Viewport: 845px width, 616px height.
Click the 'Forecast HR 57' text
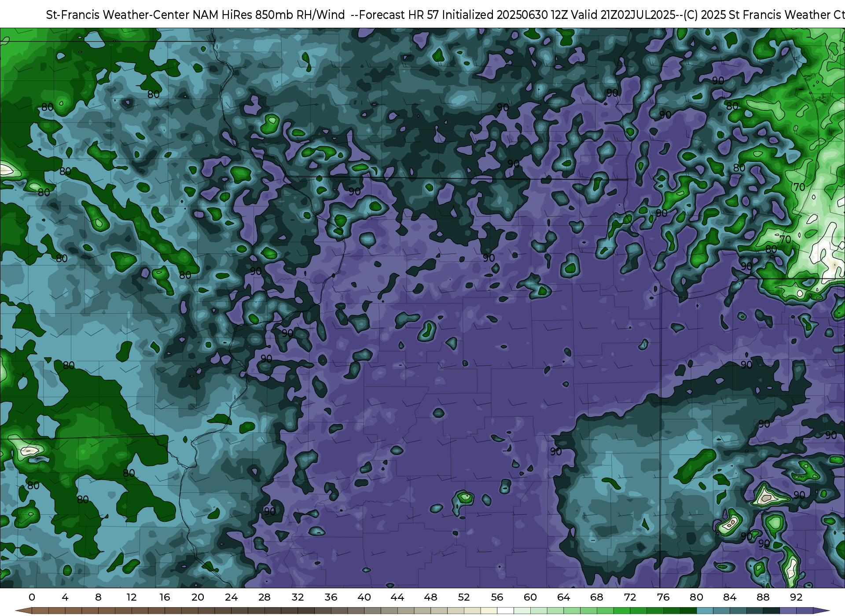point(399,15)
